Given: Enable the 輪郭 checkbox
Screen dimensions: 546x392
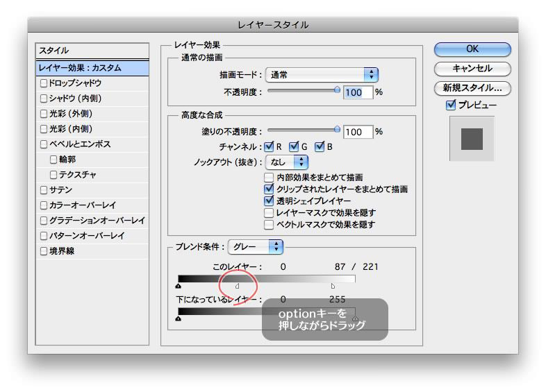Looking at the screenshot, I should click(x=53, y=160).
